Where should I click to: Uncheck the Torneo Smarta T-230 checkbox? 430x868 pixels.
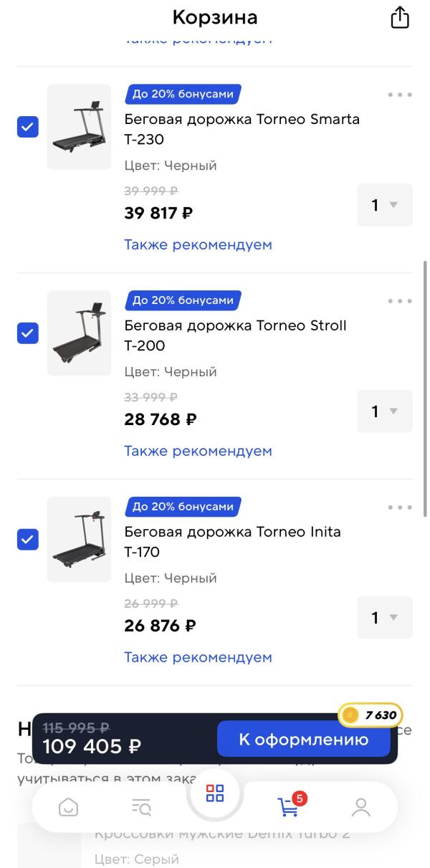click(28, 127)
